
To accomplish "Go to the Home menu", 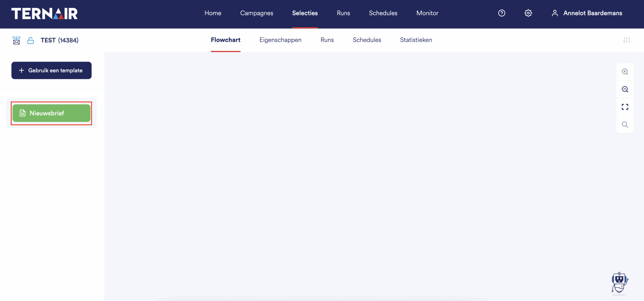I will pos(213,13).
